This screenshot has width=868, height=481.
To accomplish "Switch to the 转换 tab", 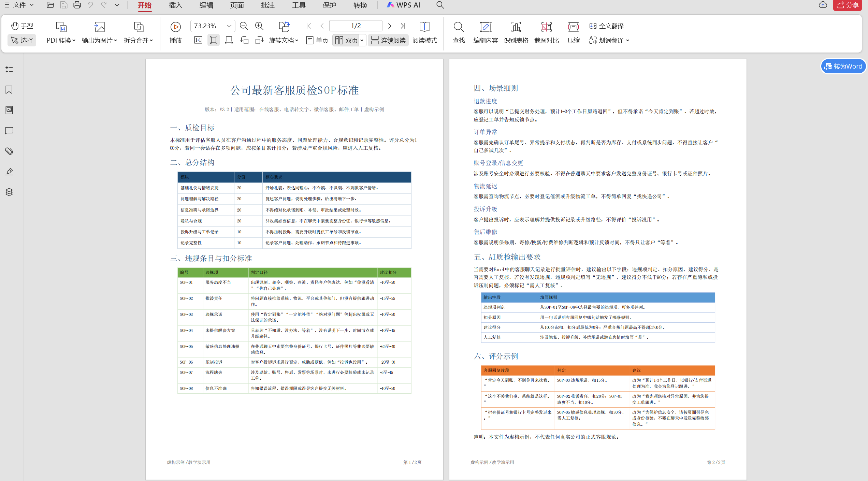I will tap(360, 5).
